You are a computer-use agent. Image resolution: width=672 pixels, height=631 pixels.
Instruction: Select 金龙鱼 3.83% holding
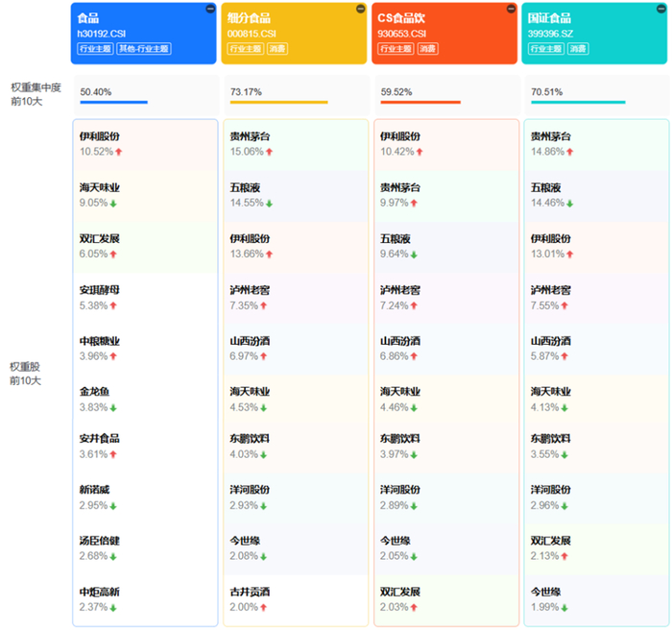[145, 400]
